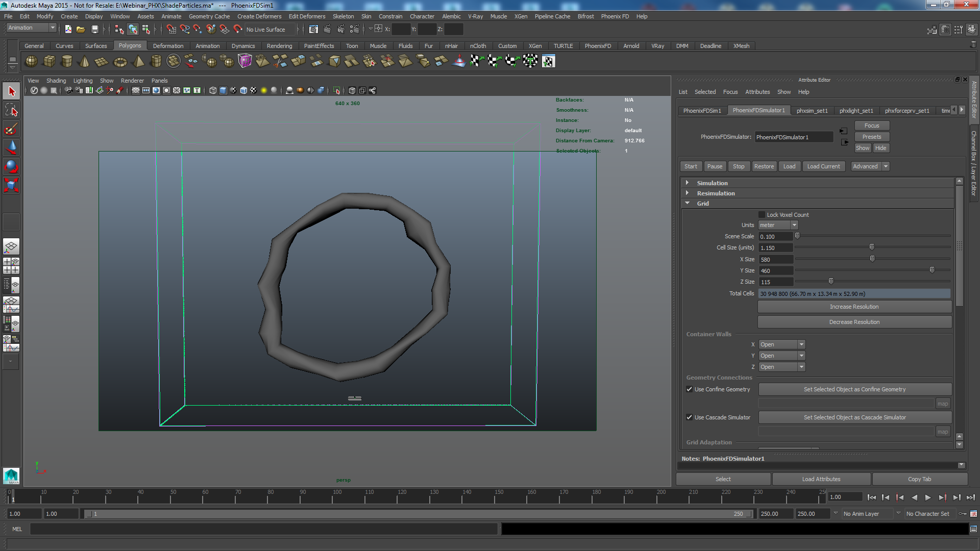Open the Animation menu set dropdown
The height and width of the screenshot is (551, 980).
(x=31, y=28)
